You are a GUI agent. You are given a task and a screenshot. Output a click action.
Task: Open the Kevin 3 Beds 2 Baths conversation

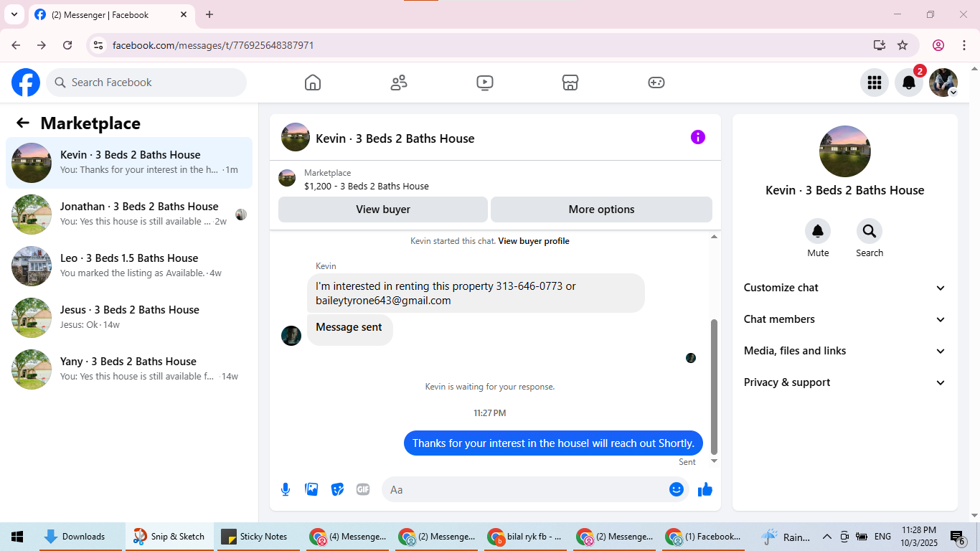click(x=129, y=163)
